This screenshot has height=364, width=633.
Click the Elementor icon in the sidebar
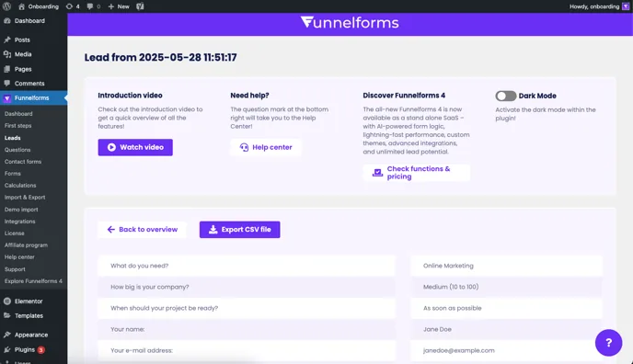pos(6,301)
